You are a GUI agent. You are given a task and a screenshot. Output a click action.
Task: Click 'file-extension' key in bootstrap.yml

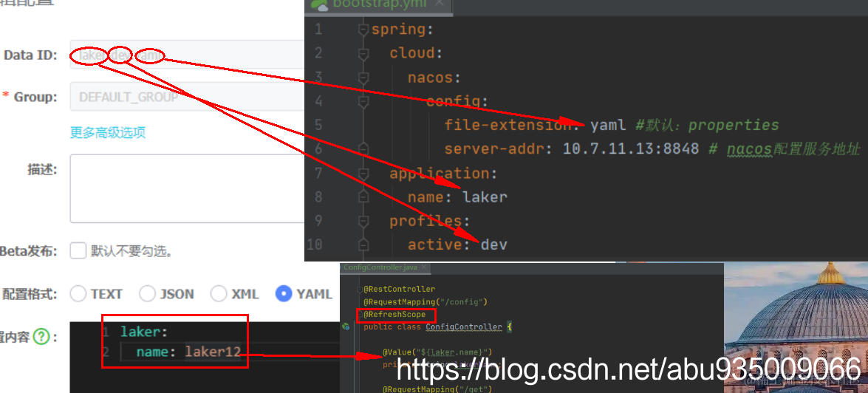point(508,125)
